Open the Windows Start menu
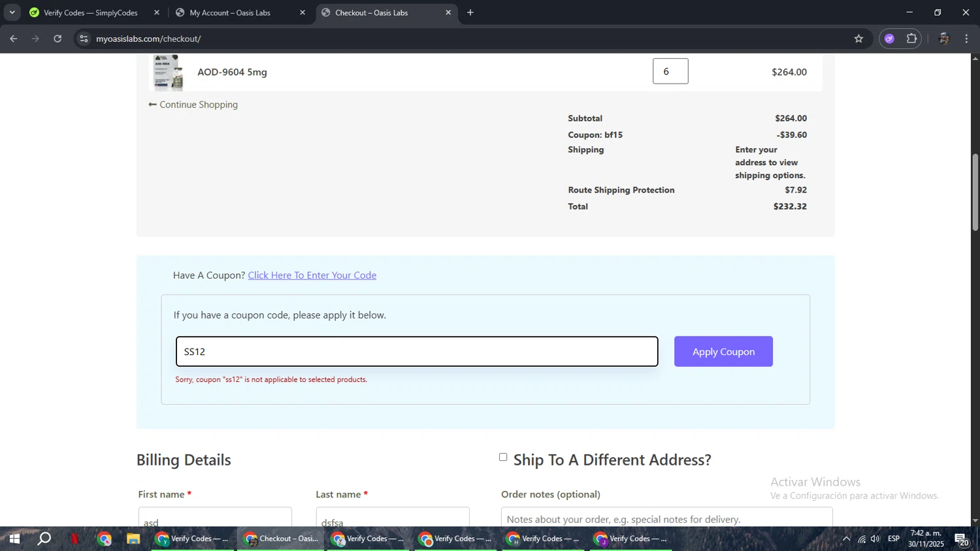 [14, 539]
